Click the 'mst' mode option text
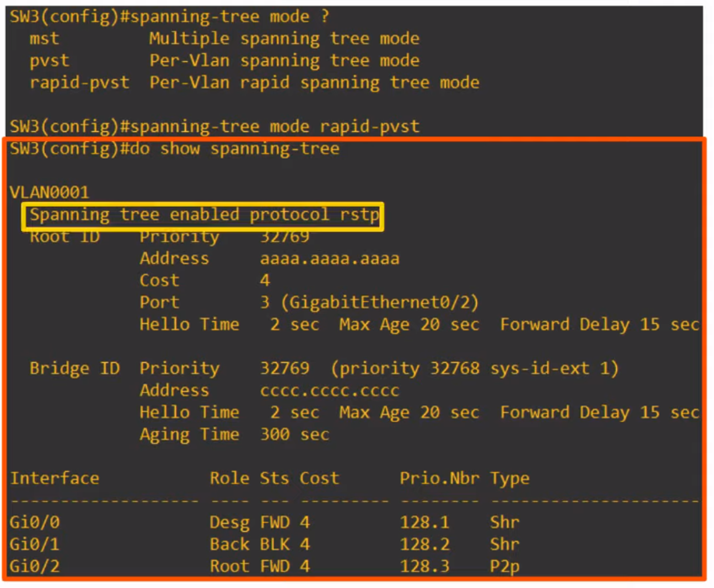 (x=44, y=39)
